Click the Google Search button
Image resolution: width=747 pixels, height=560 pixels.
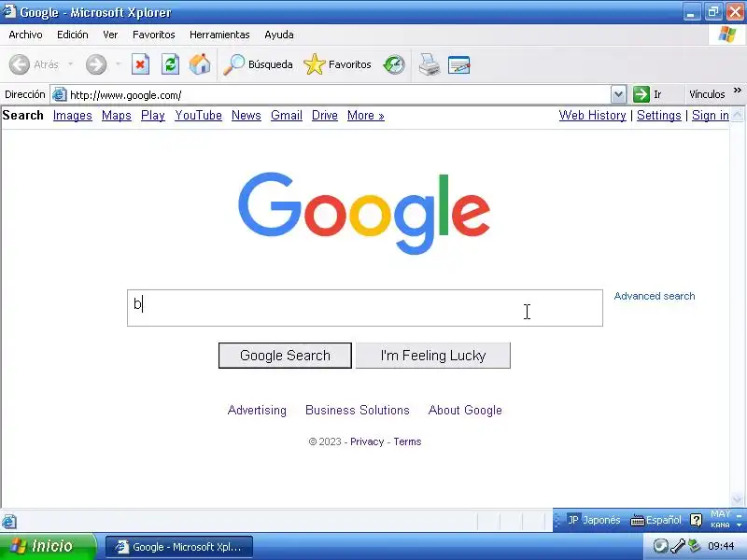point(285,356)
